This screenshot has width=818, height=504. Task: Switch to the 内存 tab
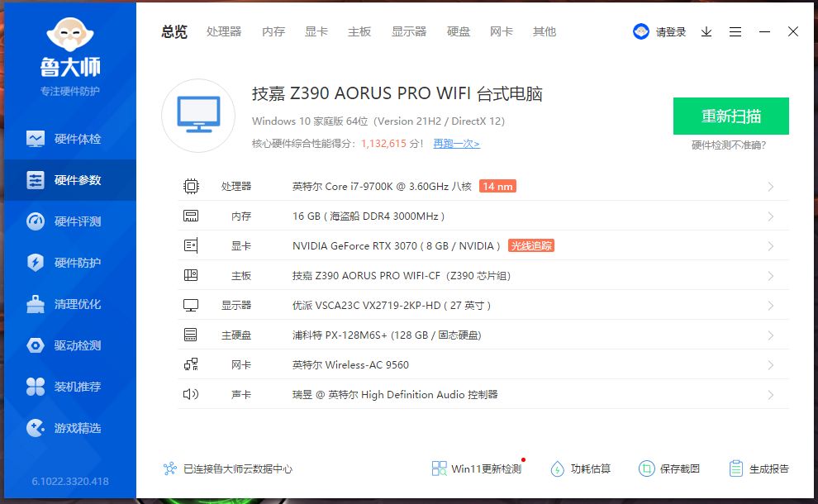[x=273, y=31]
